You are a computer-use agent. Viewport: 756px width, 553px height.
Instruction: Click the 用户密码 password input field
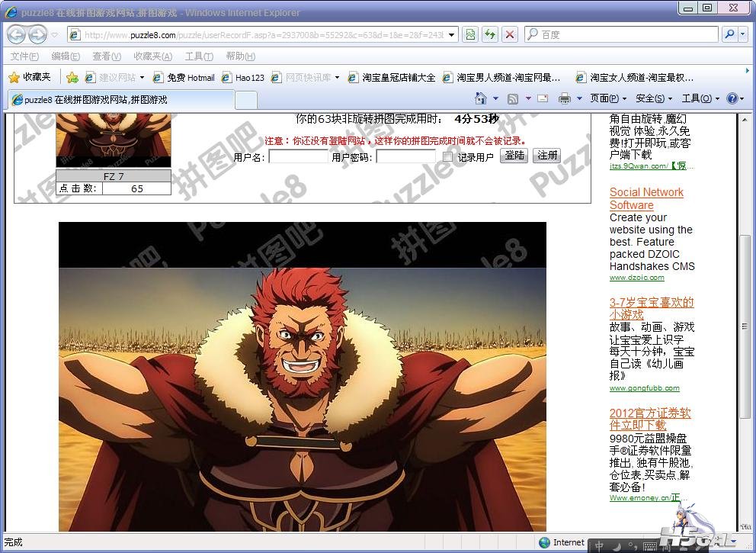point(406,157)
